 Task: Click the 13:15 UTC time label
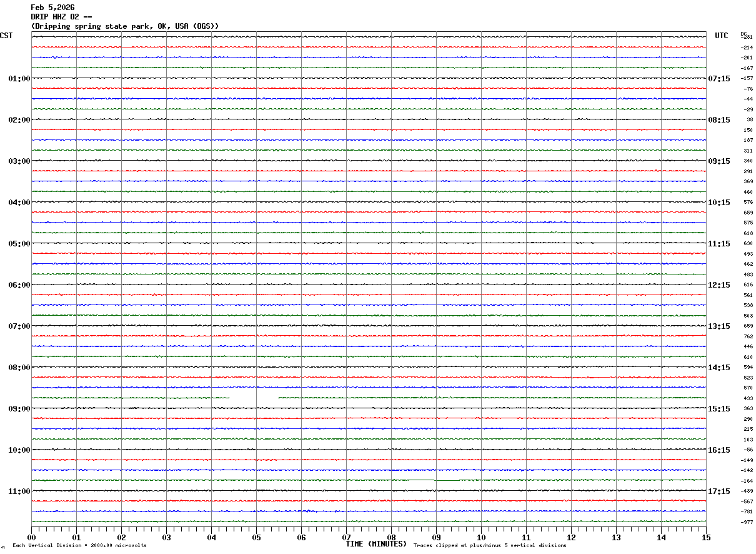click(719, 326)
